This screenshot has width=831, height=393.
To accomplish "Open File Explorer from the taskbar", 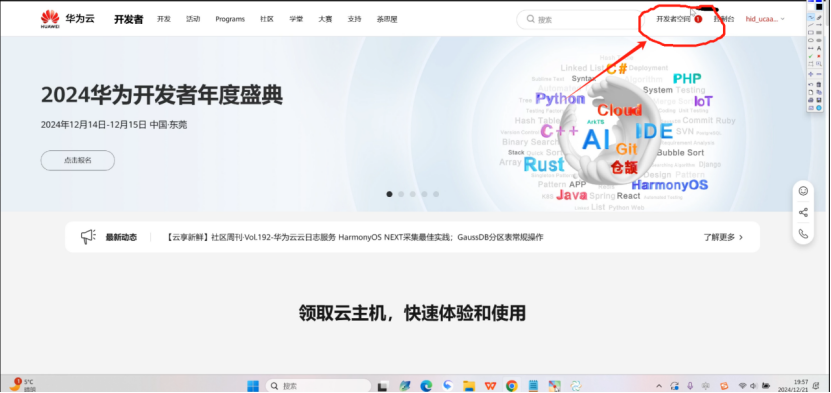I will [x=468, y=386].
